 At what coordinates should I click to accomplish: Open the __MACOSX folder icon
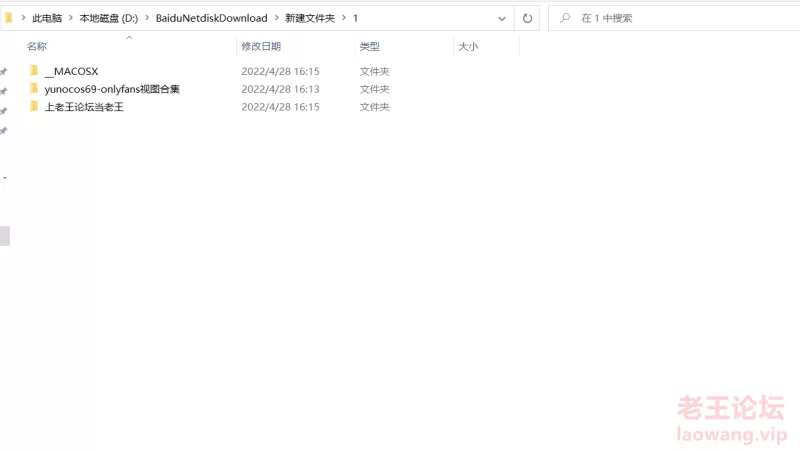(34, 70)
